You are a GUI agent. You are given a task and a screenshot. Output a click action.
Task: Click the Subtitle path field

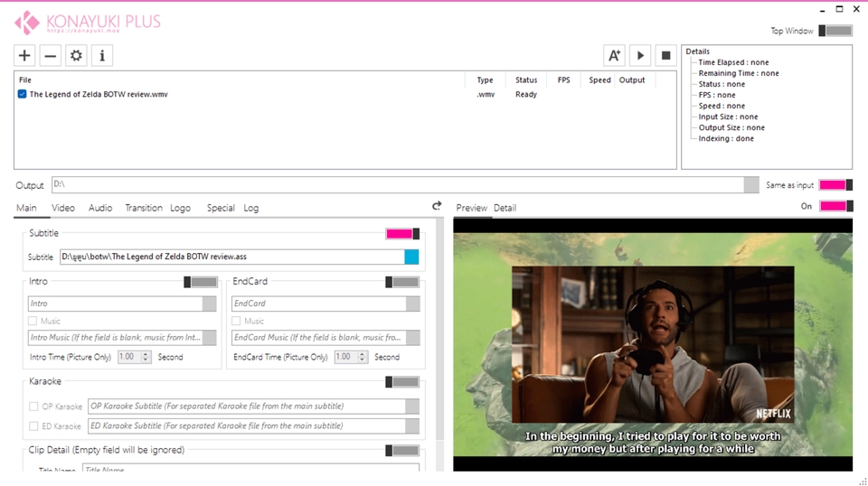232,257
